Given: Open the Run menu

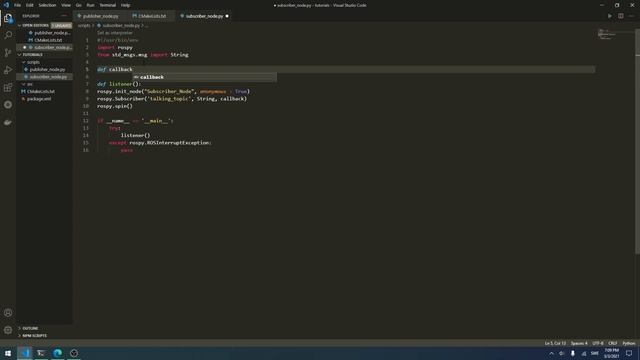Looking at the screenshot, I should pos(91,5).
